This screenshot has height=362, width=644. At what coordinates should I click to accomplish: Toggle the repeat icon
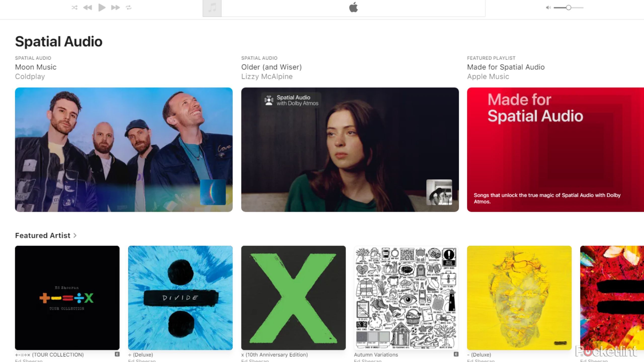coord(129,8)
